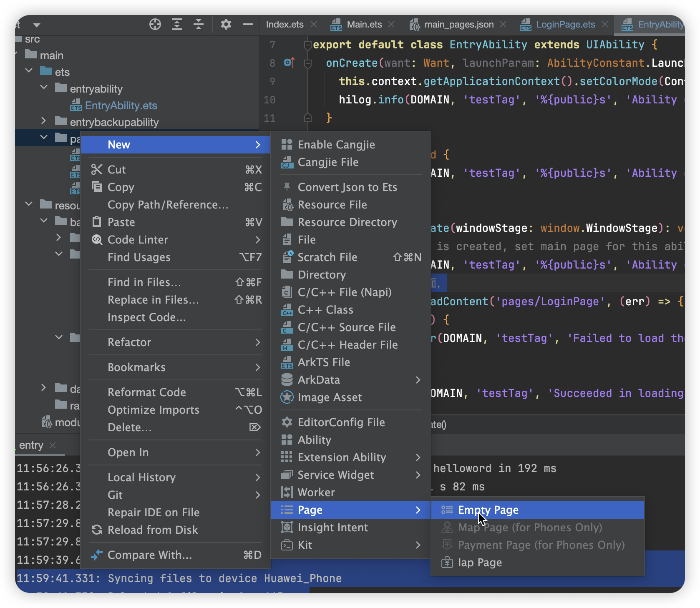Click the Collapse All icon in project toolbar

pos(199,25)
